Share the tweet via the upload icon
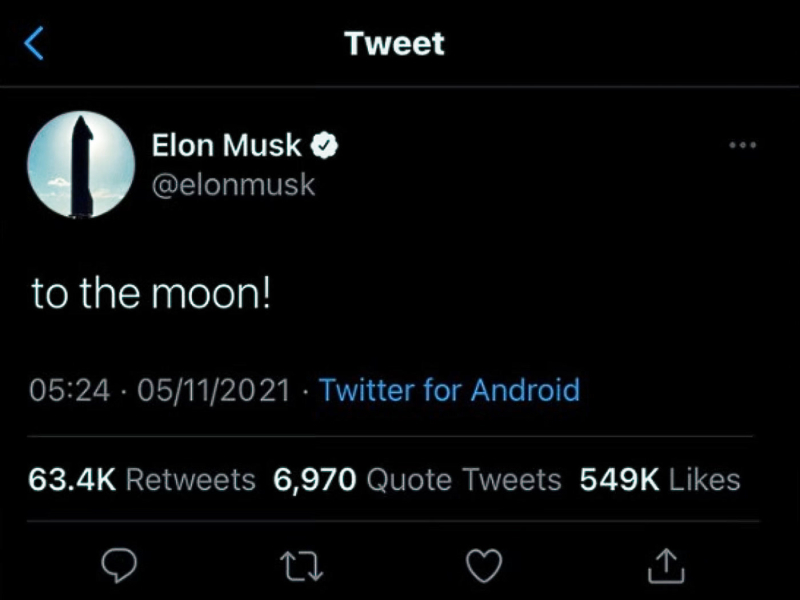Viewport: 800px width, 600px height. (666, 567)
